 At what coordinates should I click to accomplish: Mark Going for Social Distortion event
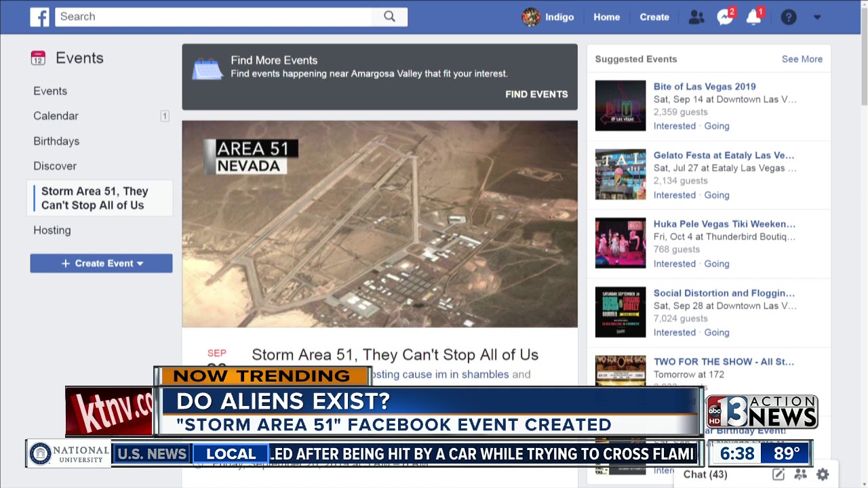[717, 333]
